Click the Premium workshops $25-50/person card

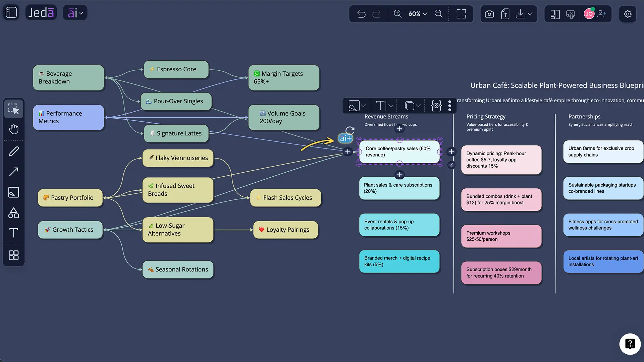[x=501, y=236]
